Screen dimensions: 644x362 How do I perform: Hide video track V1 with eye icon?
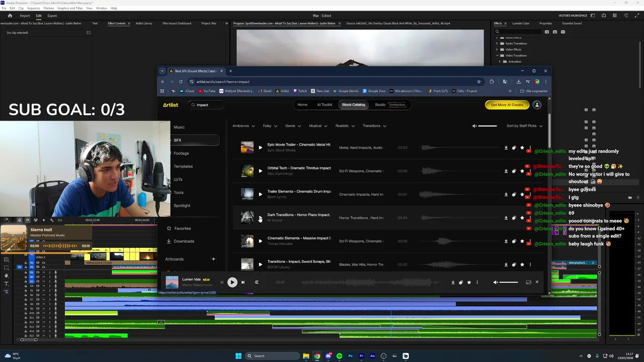point(44,267)
